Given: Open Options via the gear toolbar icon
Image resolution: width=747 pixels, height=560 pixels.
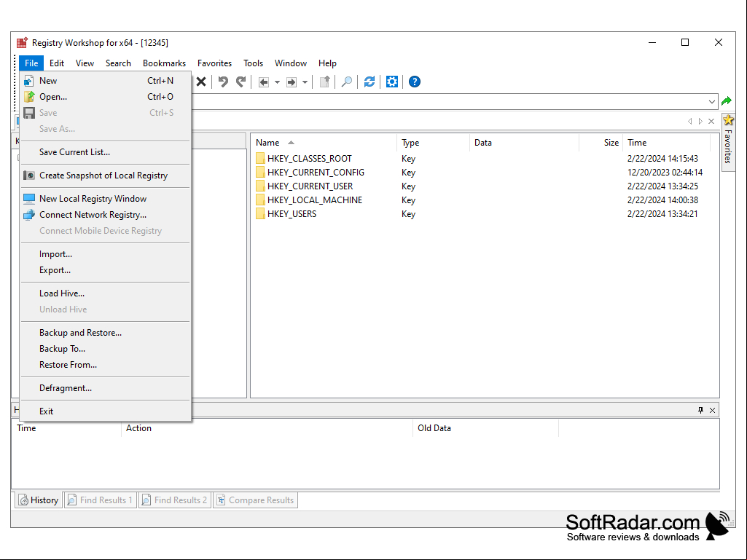Looking at the screenshot, I should (391, 82).
